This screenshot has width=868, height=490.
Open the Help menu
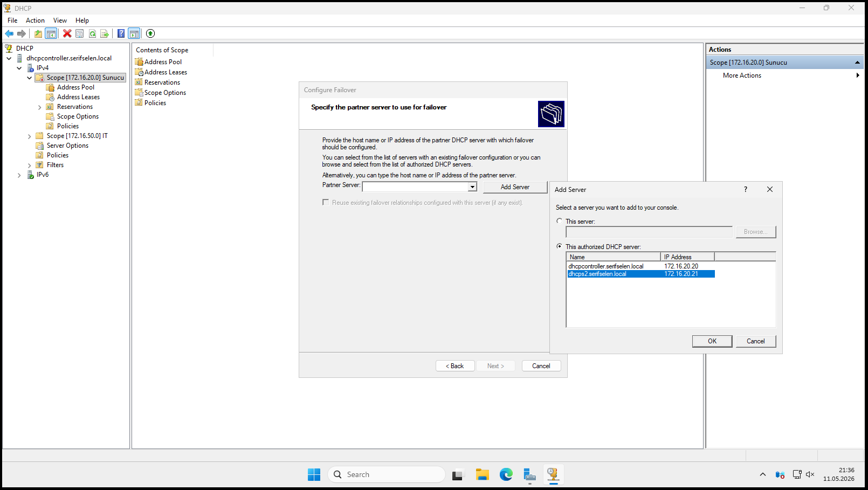pos(82,20)
